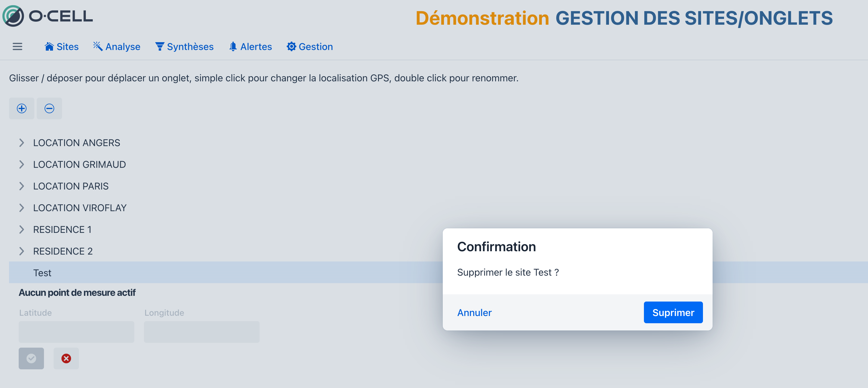This screenshot has height=388, width=868.
Task: Select the LOCATION PARIS site name
Action: [71, 186]
